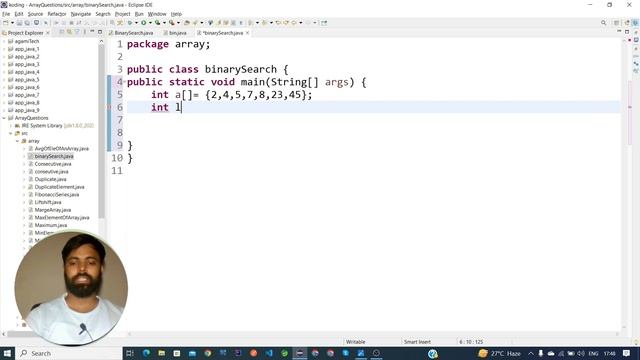Open the Debug configurations dropdown arrow
Screen dimensions: 640x360
136,23
